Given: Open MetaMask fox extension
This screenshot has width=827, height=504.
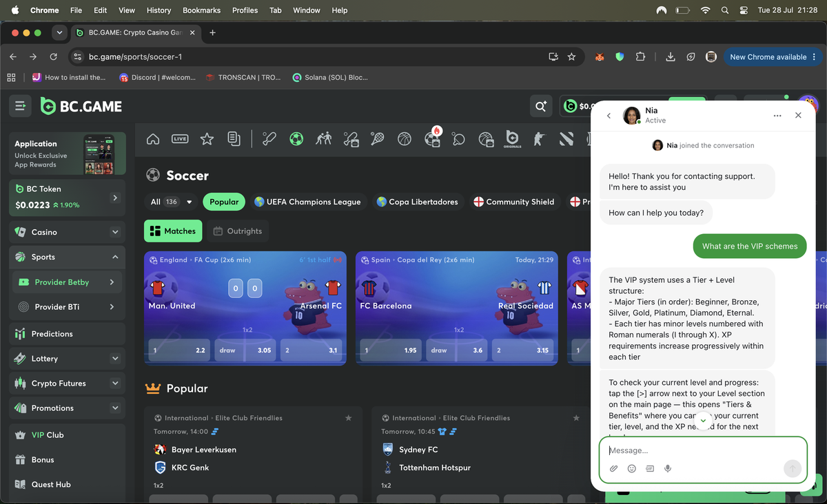Looking at the screenshot, I should (x=600, y=57).
